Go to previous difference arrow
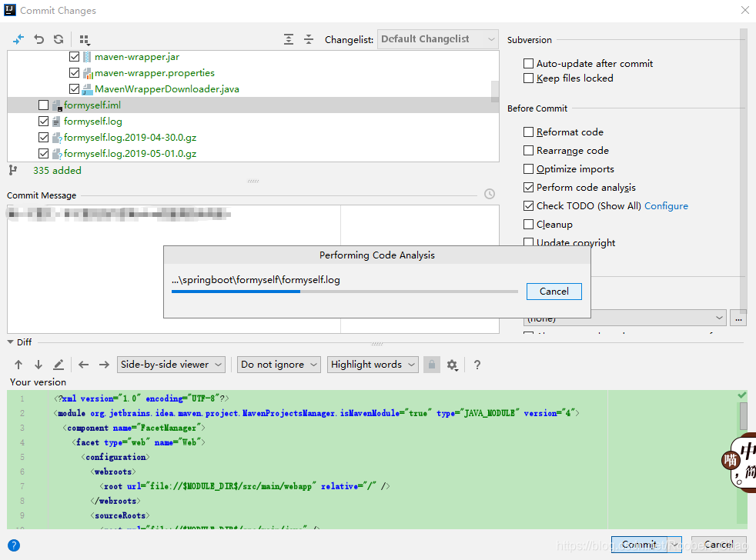The height and width of the screenshot is (560, 756). pyautogui.click(x=18, y=365)
